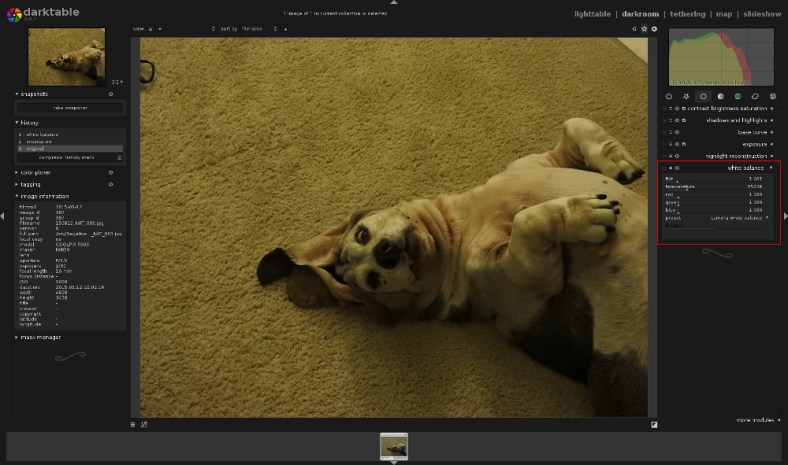Open the white balance preset dropdown
The image size is (788, 465).
coord(738,217)
